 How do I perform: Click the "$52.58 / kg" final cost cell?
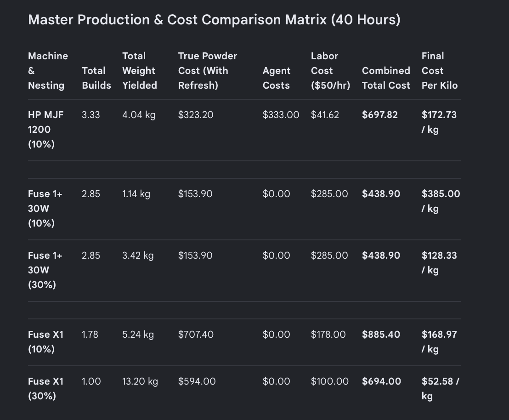[x=441, y=388]
